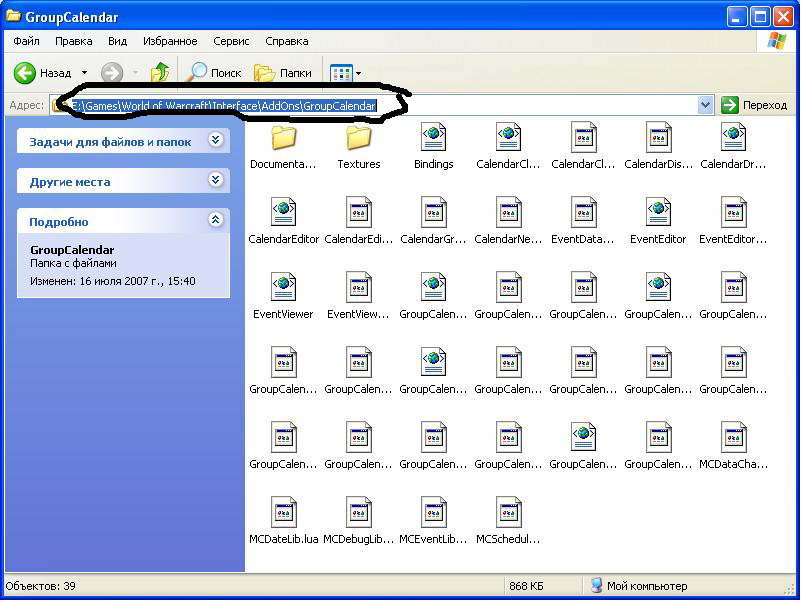
Task: Open the Вид menu
Action: point(117,41)
